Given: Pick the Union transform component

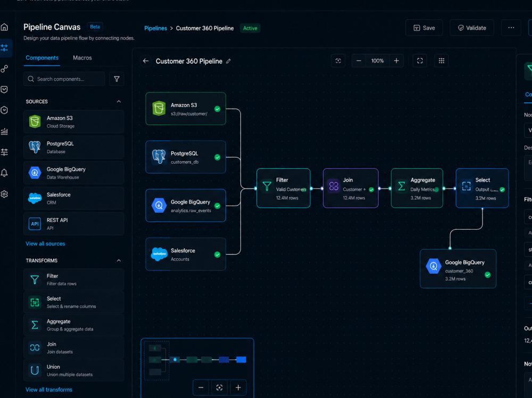Looking at the screenshot, I should point(73,370).
